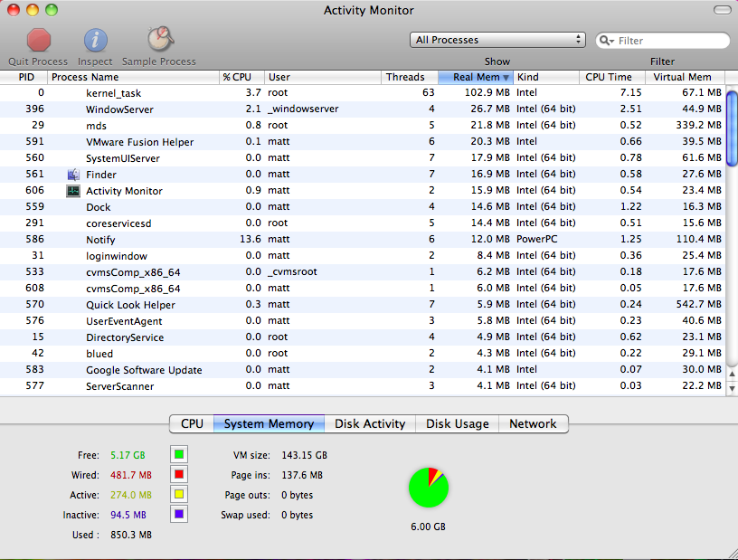Click the _windowserver user cell
Viewport: 738px width, 560px height.
303,109
